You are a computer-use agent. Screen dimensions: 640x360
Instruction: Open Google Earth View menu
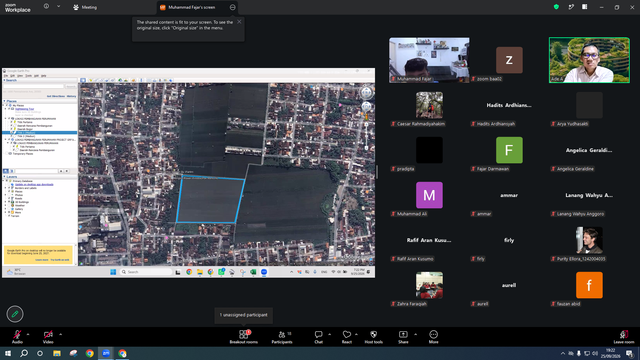20,76
